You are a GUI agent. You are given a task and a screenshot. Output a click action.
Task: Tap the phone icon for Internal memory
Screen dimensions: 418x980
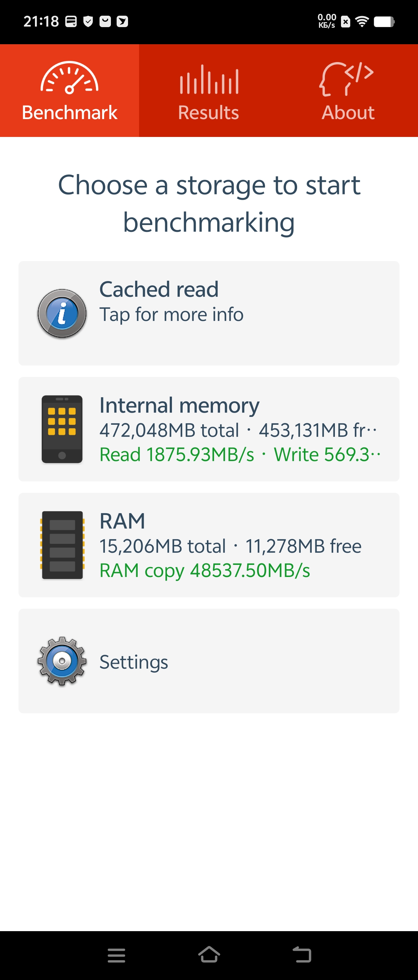[62, 429]
